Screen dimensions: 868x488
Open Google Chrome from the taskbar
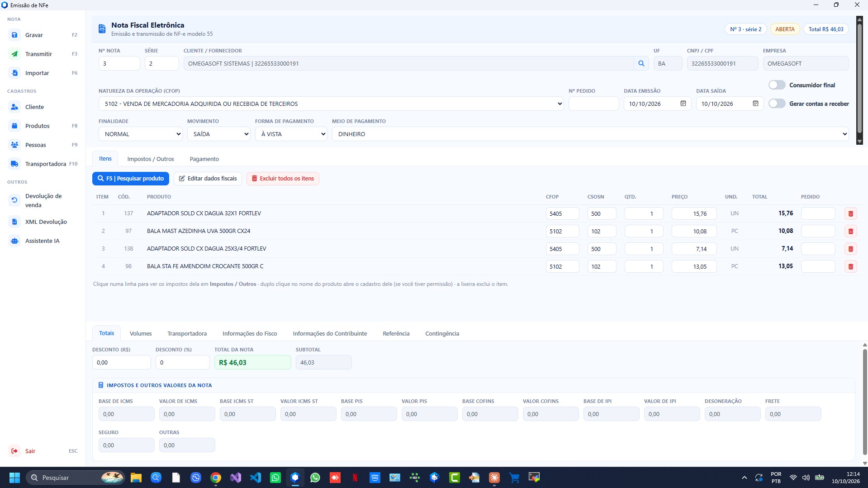(x=216, y=477)
